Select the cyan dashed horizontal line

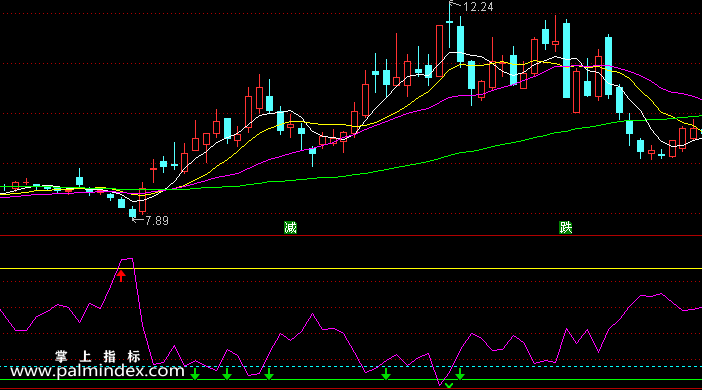(x=351, y=367)
